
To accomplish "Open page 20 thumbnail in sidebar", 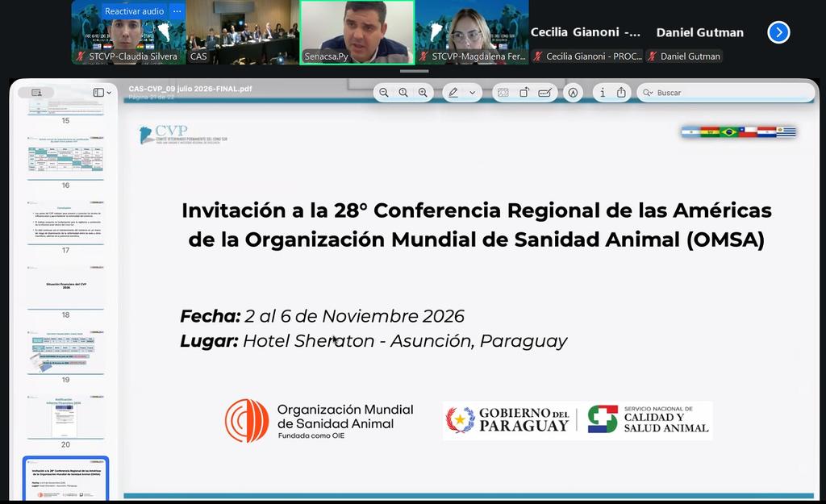I will point(65,417).
